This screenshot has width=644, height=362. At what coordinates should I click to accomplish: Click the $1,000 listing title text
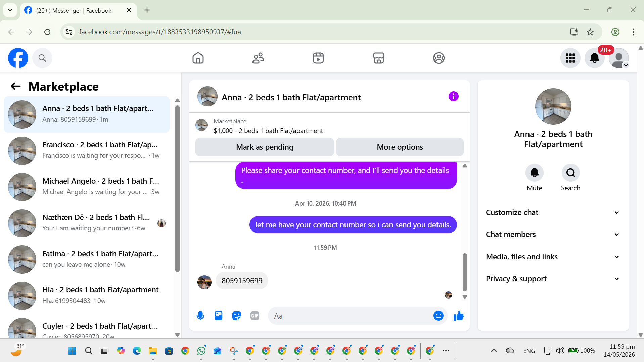(268, 131)
